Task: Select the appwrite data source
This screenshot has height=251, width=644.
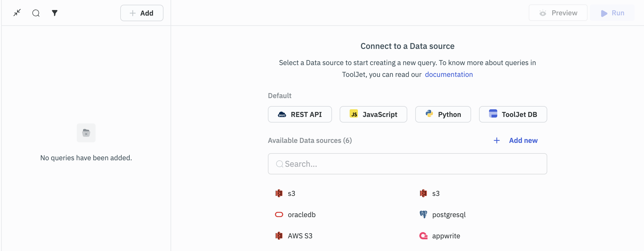Action: (446, 236)
